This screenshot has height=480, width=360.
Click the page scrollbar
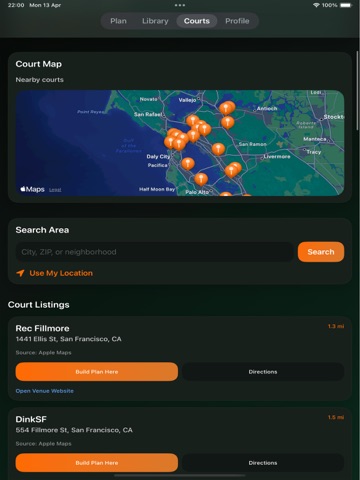(358, 90)
